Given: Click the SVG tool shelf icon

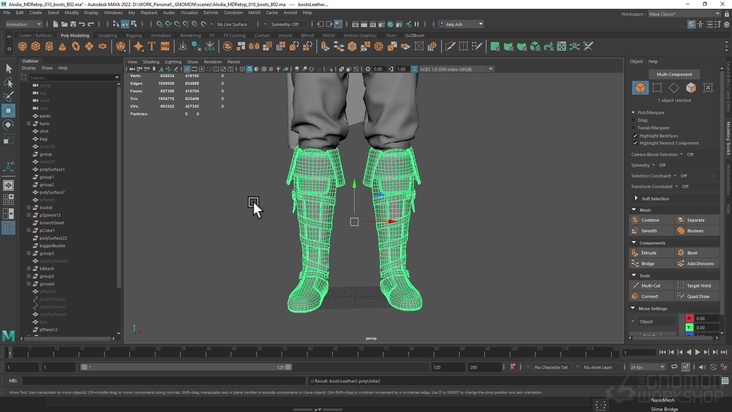Looking at the screenshot, I should (x=165, y=46).
